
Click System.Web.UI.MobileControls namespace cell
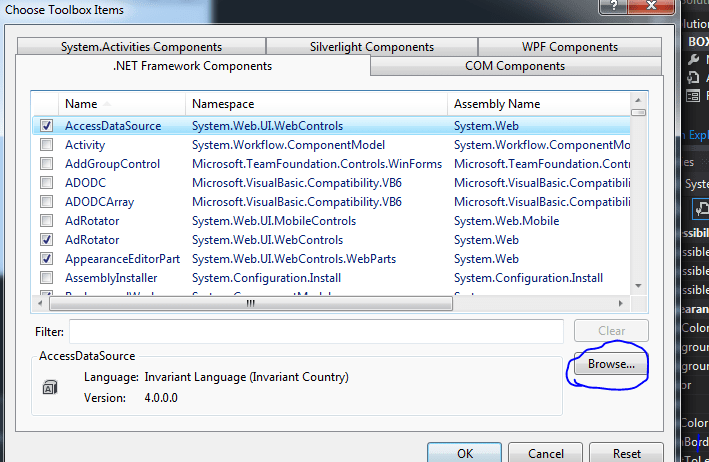pos(274,221)
